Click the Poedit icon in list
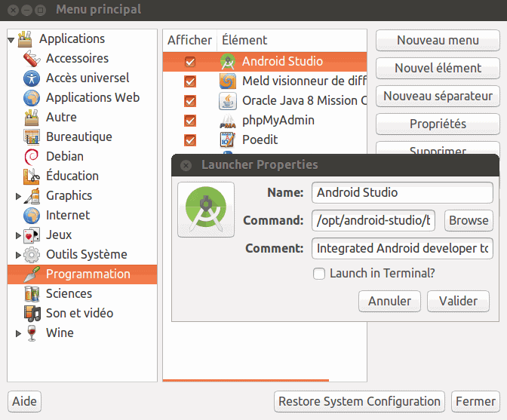The image size is (507, 420). tap(228, 140)
